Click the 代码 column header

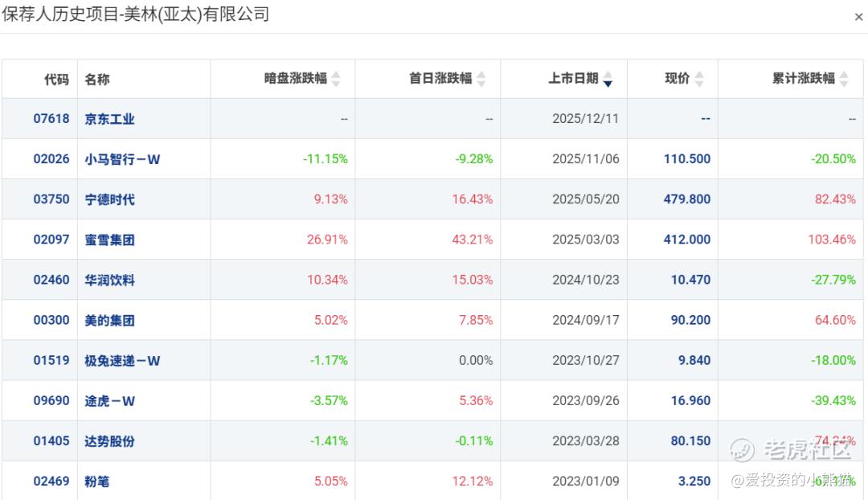[x=56, y=80]
